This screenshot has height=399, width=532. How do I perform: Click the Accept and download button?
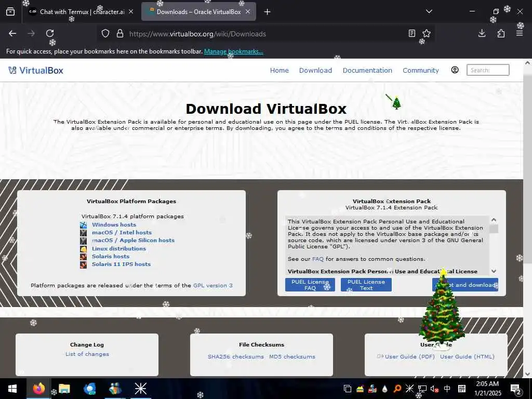click(x=465, y=285)
